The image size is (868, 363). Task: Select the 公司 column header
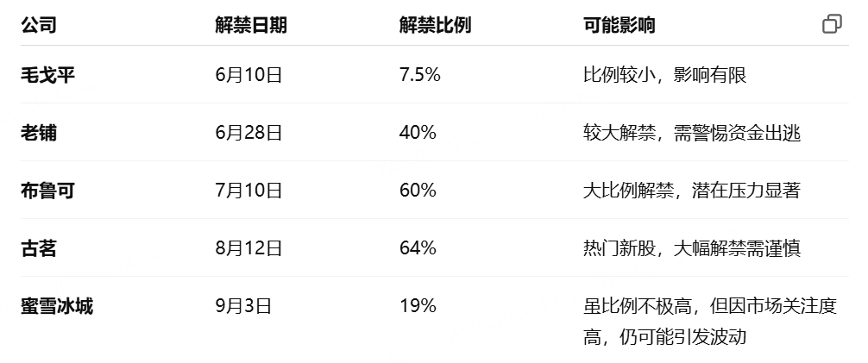click(x=39, y=25)
